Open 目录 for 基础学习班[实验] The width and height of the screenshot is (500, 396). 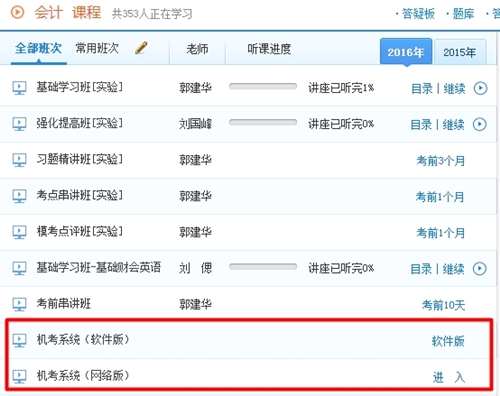click(422, 89)
